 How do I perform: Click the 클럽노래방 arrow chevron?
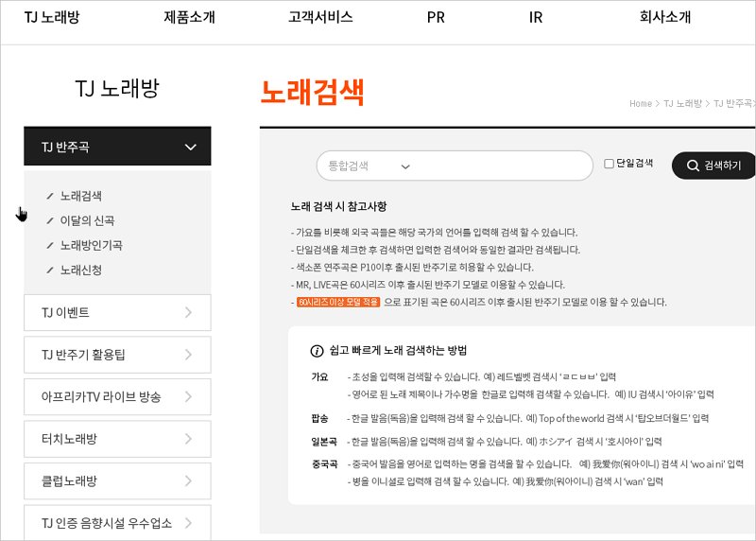(189, 480)
